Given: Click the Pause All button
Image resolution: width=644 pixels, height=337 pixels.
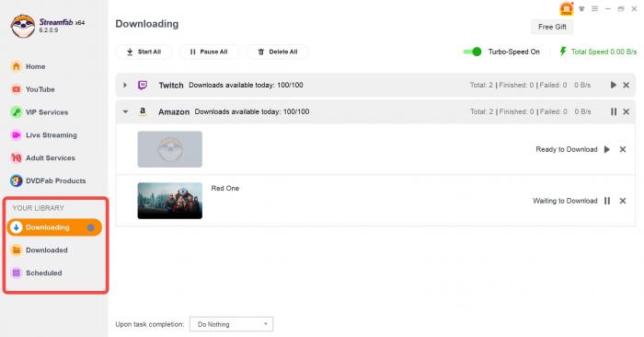Looking at the screenshot, I should point(209,52).
